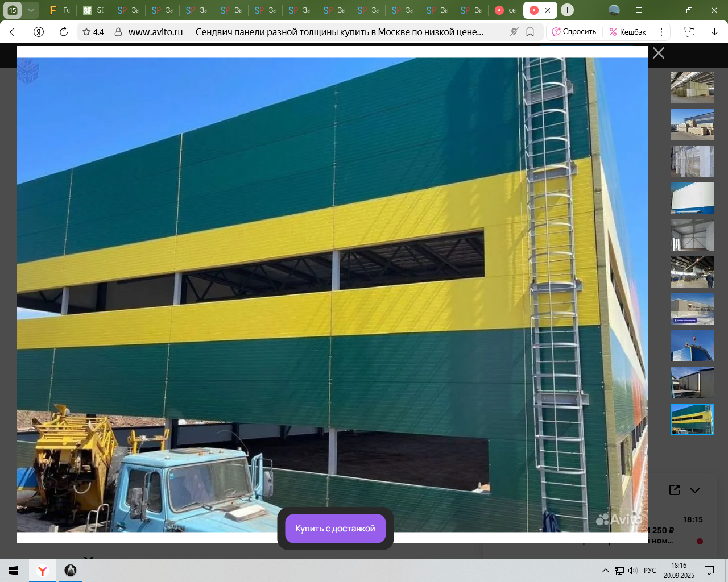This screenshot has width=728, height=582.
Task: Open the Windows notification center
Action: [x=709, y=571]
